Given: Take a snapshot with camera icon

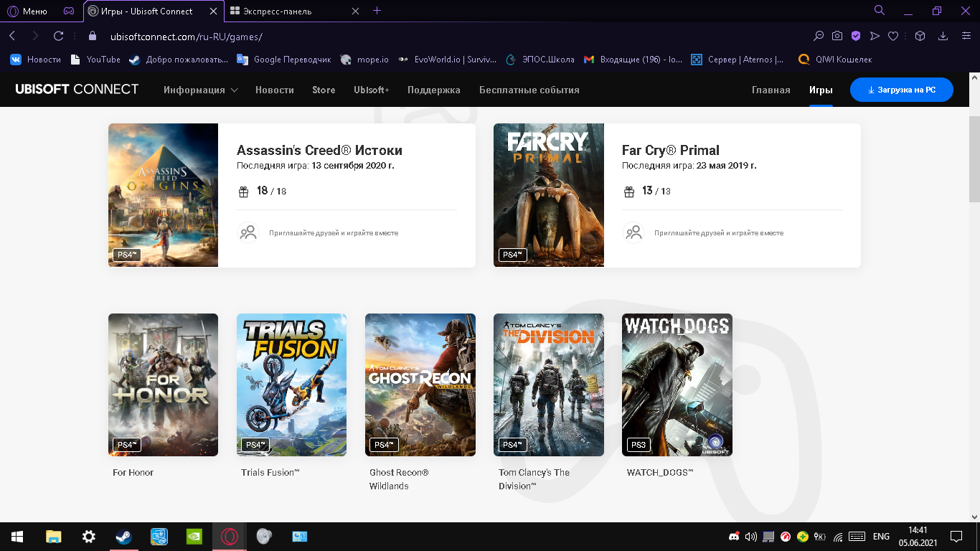Looking at the screenshot, I should click(837, 36).
